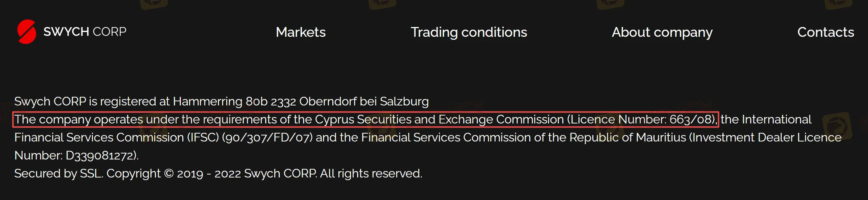Click the IFSC number 90/307/FD/07

click(267, 137)
